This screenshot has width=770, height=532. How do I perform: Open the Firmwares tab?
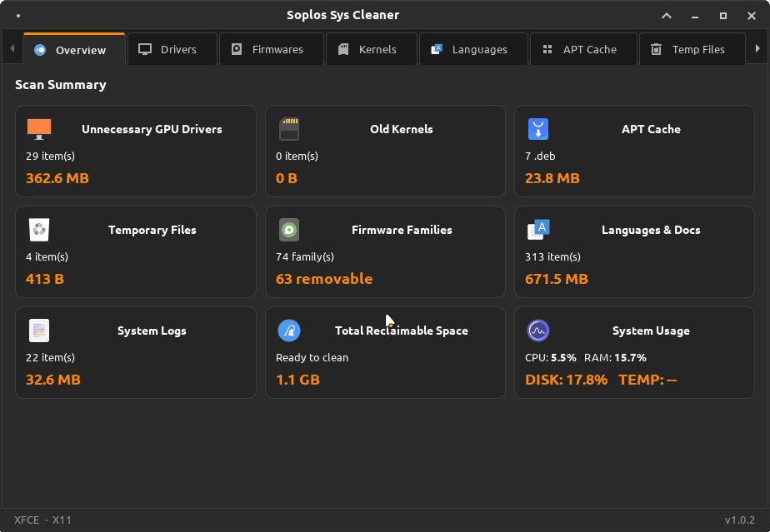pyautogui.click(x=272, y=49)
